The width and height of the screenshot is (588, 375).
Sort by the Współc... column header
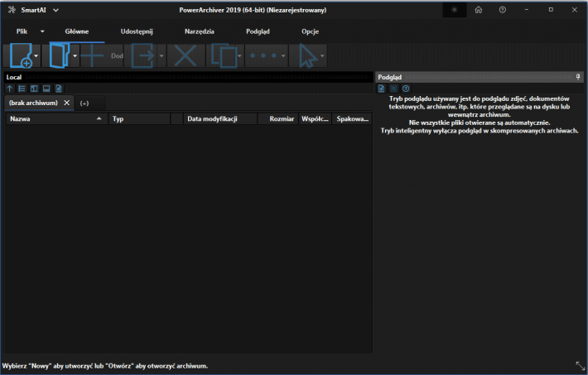pos(315,119)
